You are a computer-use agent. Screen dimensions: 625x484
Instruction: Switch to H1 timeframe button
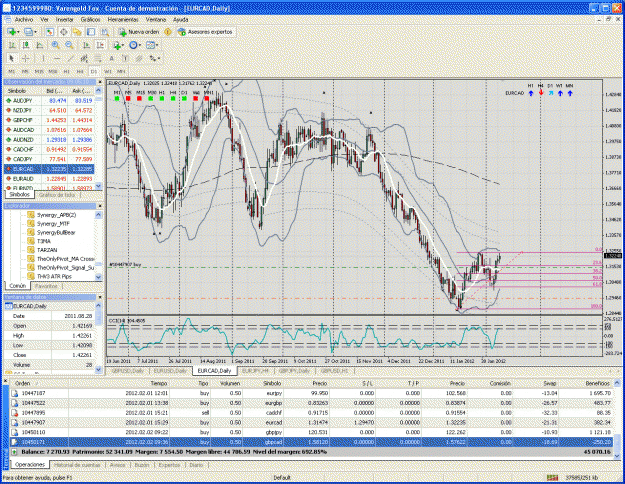click(66, 71)
